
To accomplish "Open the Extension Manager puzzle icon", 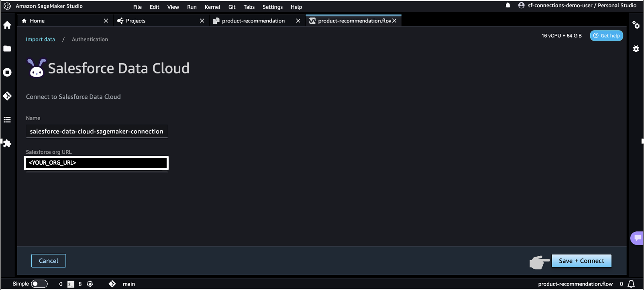I will coord(7,143).
